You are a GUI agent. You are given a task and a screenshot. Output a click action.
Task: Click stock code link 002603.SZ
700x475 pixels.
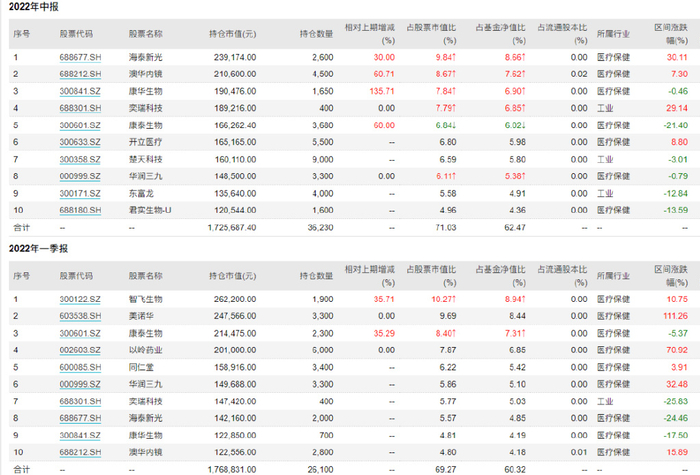point(80,350)
